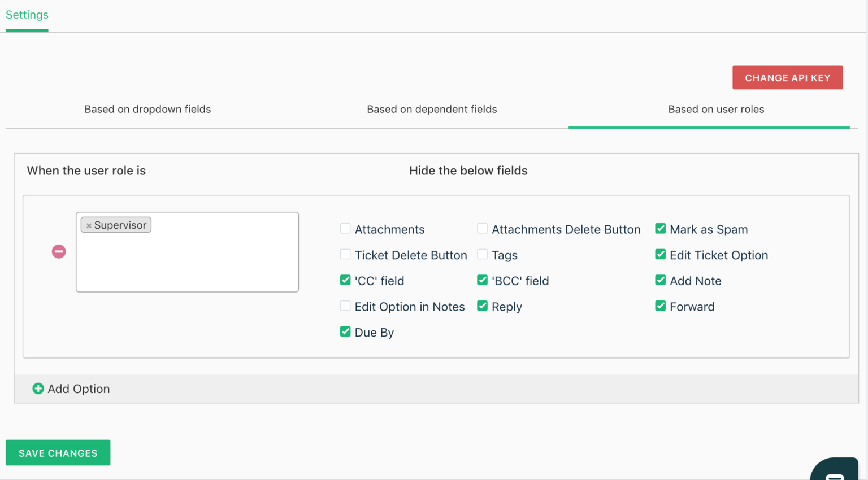The image size is (868, 480).
Task: Remove the Supervisor tag via its x
Action: (x=89, y=225)
